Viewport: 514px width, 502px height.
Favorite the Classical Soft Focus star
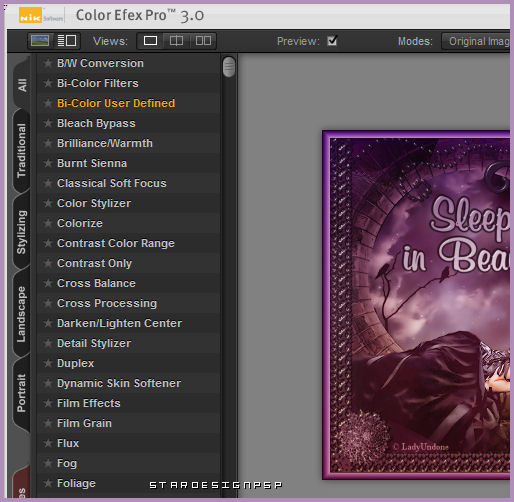click(x=48, y=183)
